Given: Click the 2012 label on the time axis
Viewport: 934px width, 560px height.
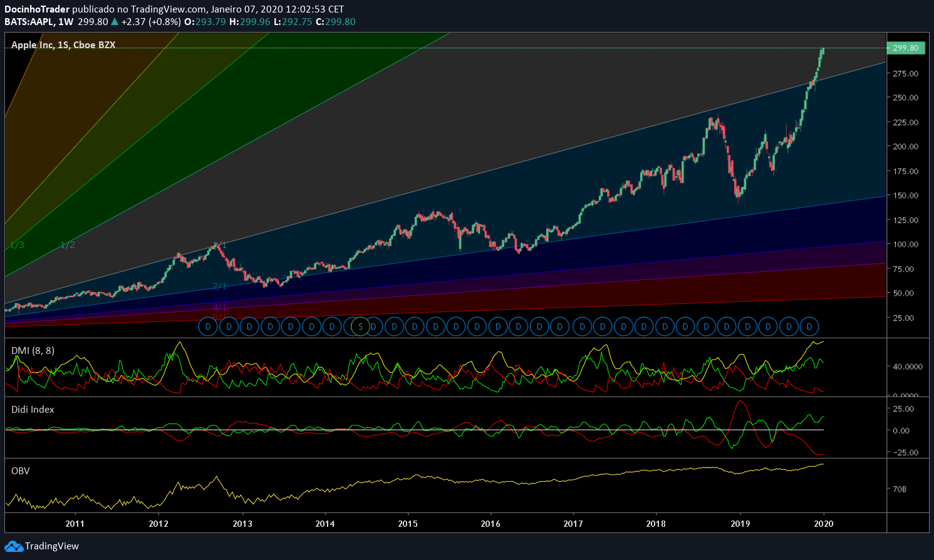Looking at the screenshot, I should pyautogui.click(x=158, y=524).
